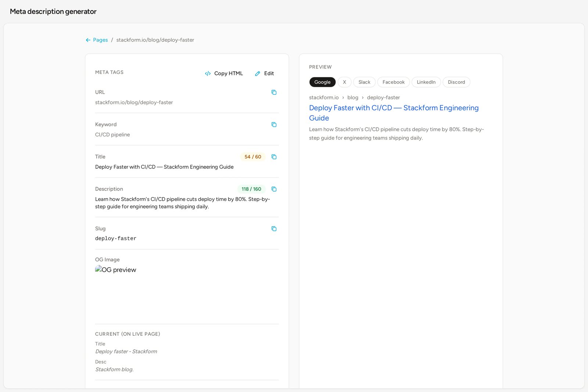Image resolution: width=588 pixels, height=392 pixels.
Task: Click the Copy HTML code icon
Action: pyautogui.click(x=208, y=74)
